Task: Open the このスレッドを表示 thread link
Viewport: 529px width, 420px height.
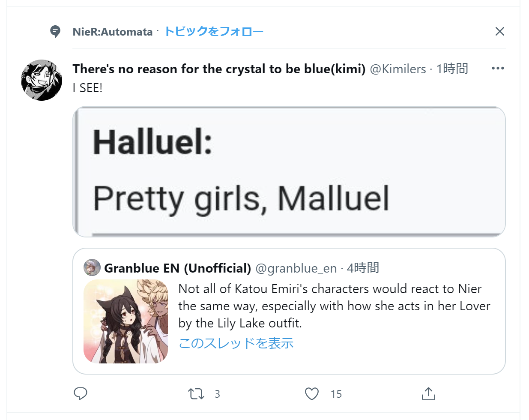Action: coord(236,343)
